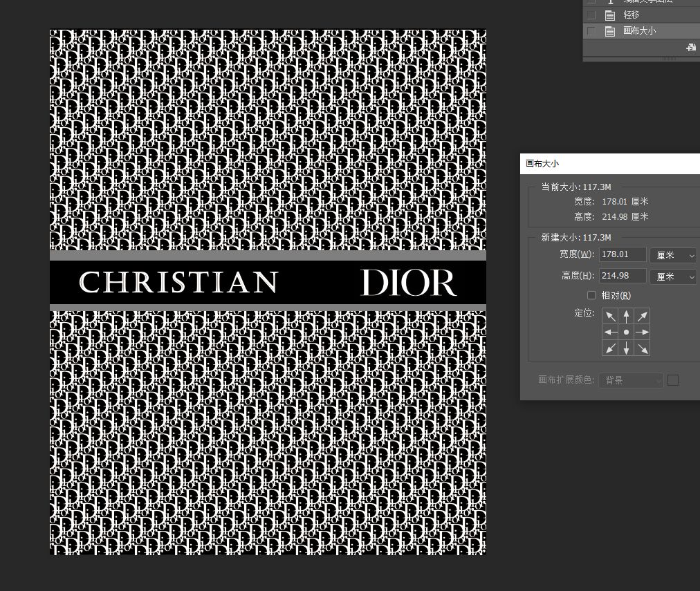The height and width of the screenshot is (591, 700).
Task: Set history brush source for 轻移 state
Action: point(591,16)
